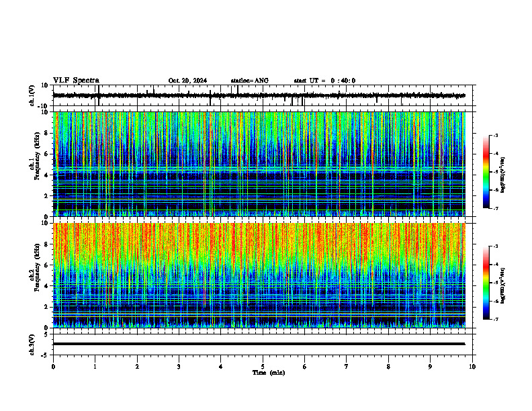Click the "-3" tick on ch.1 colorbar
The image size is (532, 411).
496,136
